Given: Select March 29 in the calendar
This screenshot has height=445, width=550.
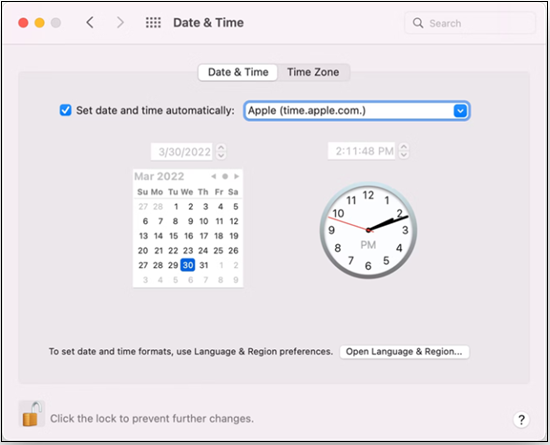Looking at the screenshot, I should (x=173, y=265).
